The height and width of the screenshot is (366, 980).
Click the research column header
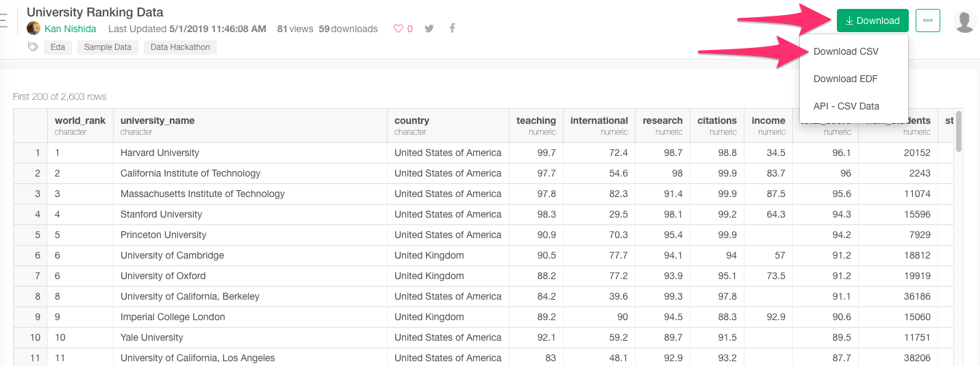662,125
